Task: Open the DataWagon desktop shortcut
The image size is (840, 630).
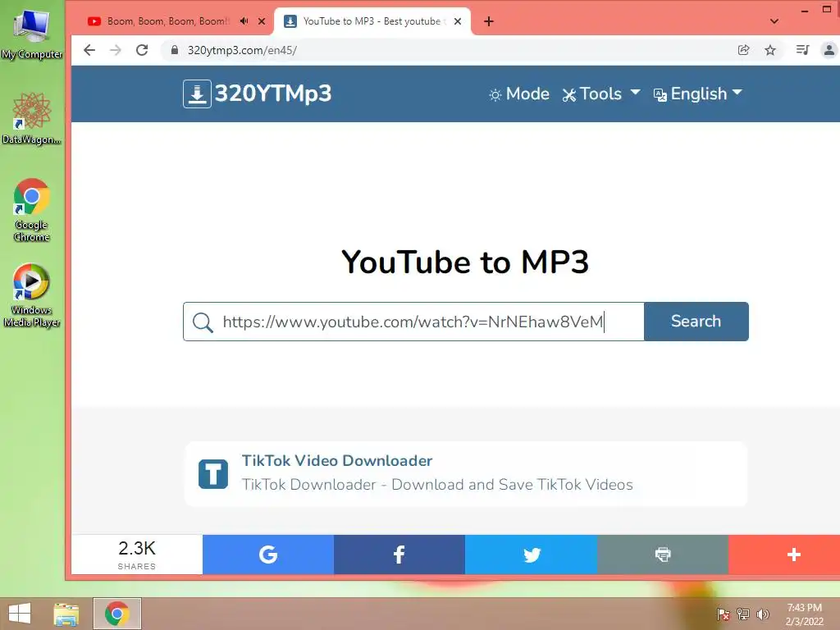Action: point(32,118)
